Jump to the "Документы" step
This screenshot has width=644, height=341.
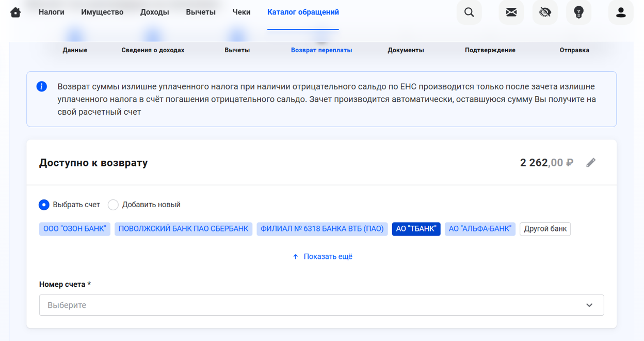coord(406,50)
